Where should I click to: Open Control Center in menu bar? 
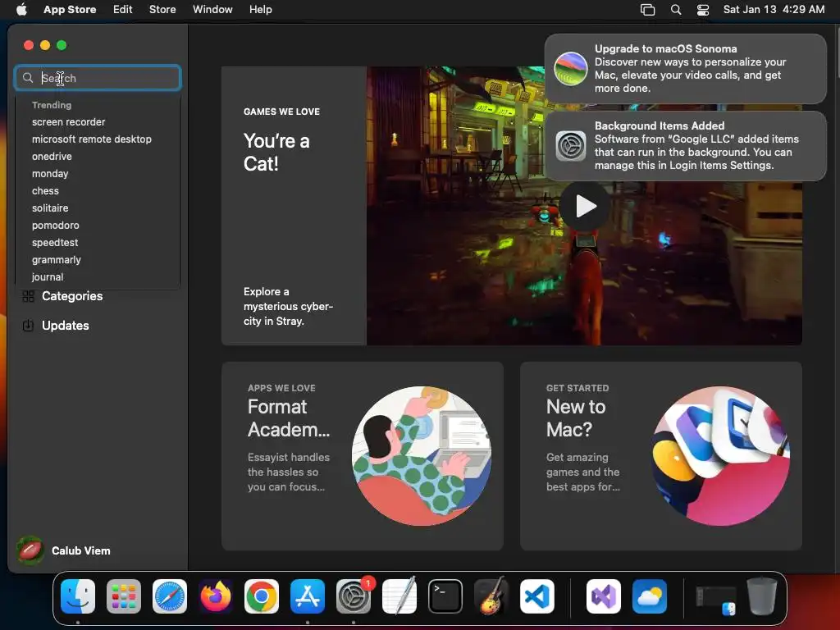tap(703, 10)
